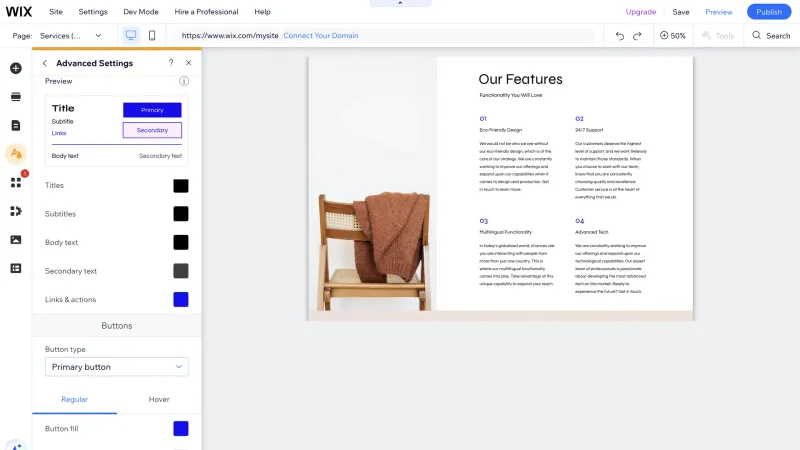The width and height of the screenshot is (800, 450).
Task: Open the My Business puzzle icon
Action: coord(16,211)
